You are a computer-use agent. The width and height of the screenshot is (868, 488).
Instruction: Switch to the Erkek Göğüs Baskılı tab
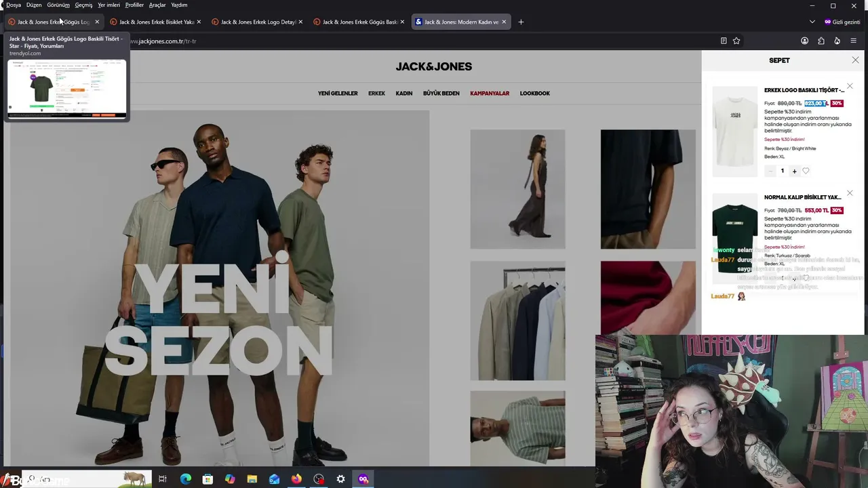point(359,22)
